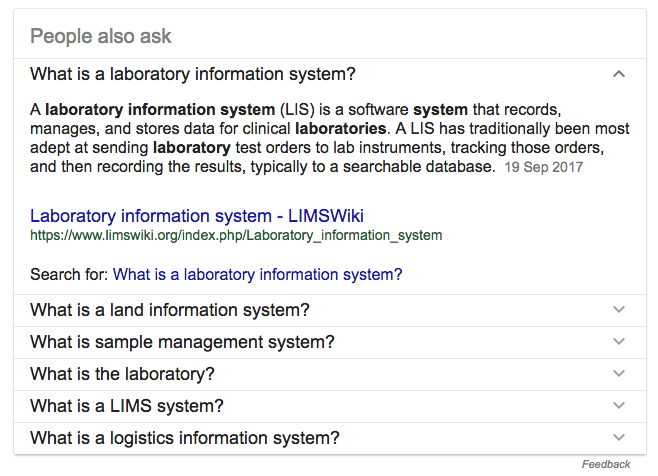The width and height of the screenshot is (658, 476).
Task: Click question 'What is a LIMS system?'
Action: (127, 406)
